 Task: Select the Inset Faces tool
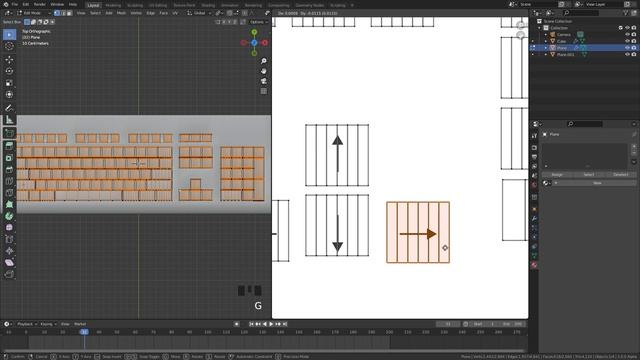pos(9,158)
